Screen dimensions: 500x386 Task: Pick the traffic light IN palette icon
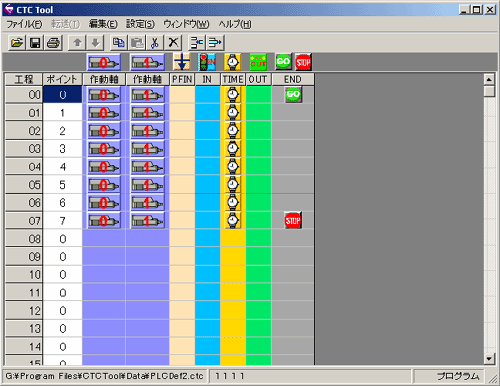pyautogui.click(x=207, y=62)
